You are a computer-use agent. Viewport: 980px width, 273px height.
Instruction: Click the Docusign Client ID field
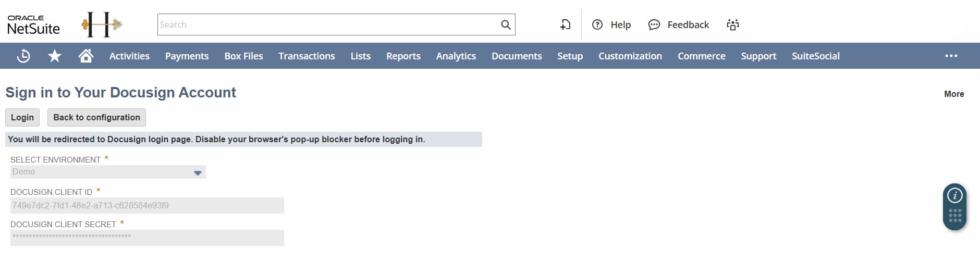point(147,205)
